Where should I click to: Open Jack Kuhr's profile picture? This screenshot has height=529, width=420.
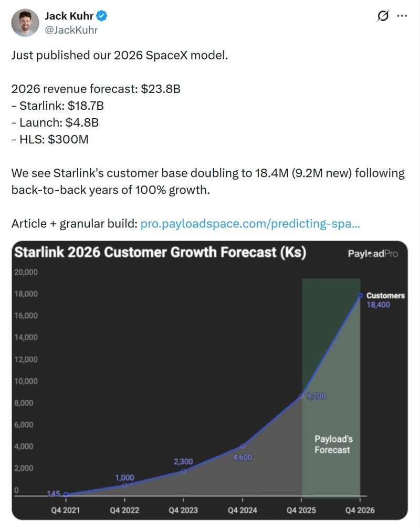[x=24, y=23]
